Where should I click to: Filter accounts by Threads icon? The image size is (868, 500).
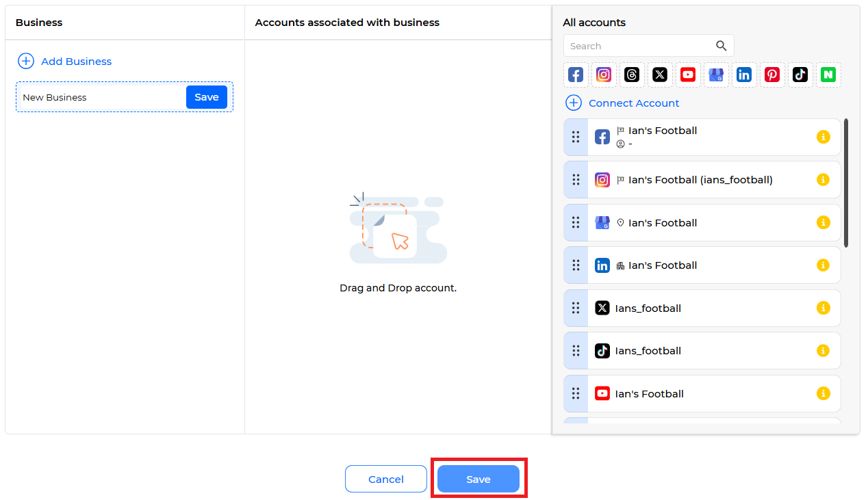tap(632, 75)
